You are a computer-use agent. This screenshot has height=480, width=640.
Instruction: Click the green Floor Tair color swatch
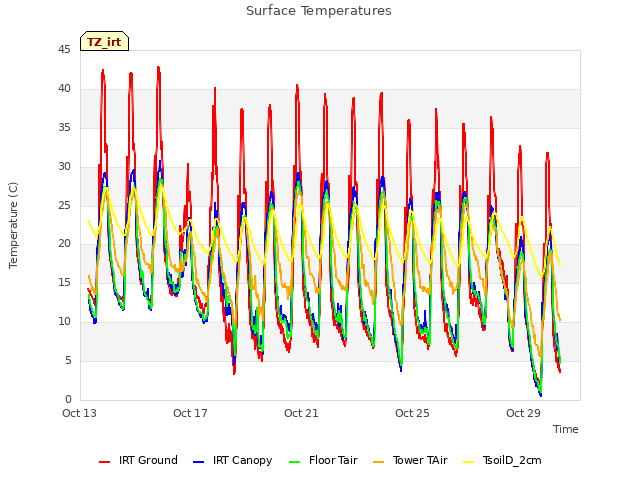pos(294,462)
